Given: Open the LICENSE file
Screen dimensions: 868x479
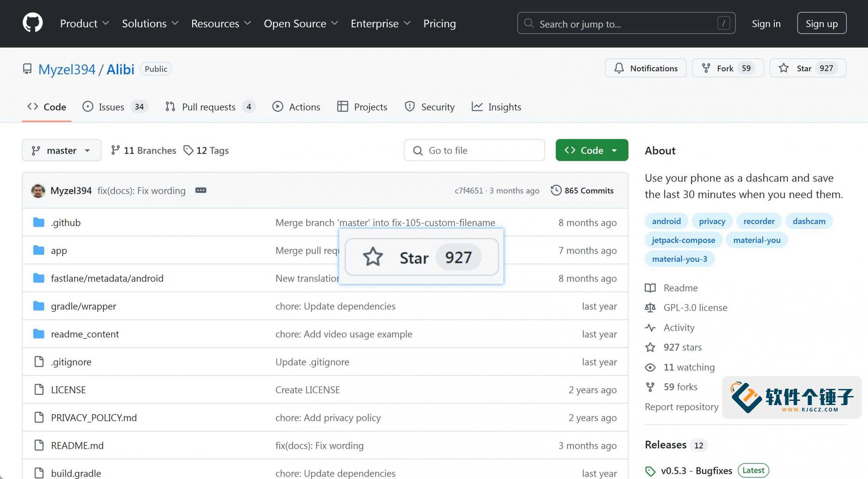Looking at the screenshot, I should 68,390.
